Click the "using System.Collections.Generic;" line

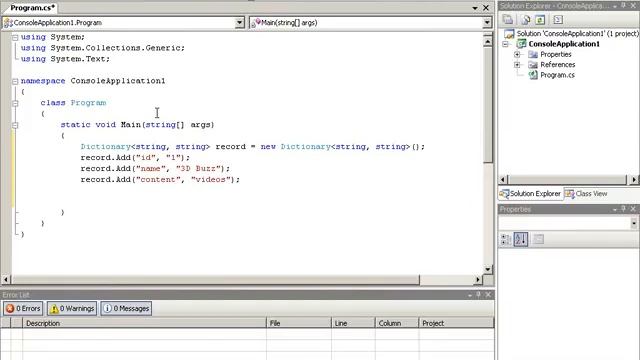103,48
